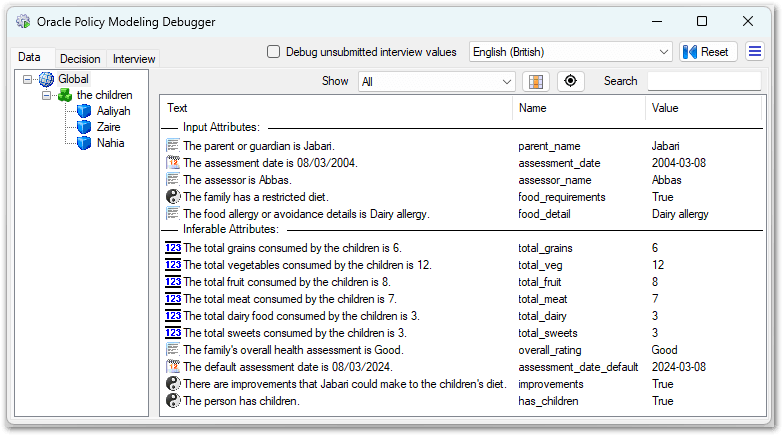The height and width of the screenshot is (436, 783).
Task: Click into the Search input field
Action: tap(704, 81)
